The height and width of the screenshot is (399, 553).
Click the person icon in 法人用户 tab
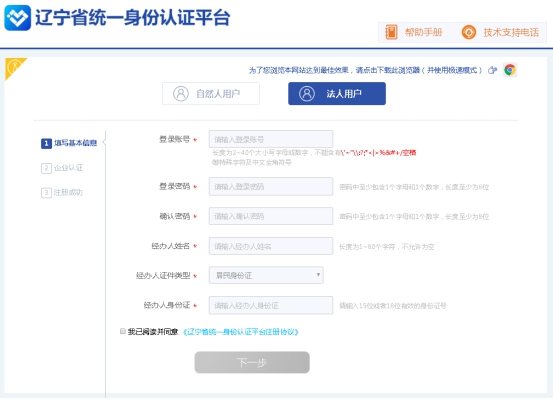point(307,94)
